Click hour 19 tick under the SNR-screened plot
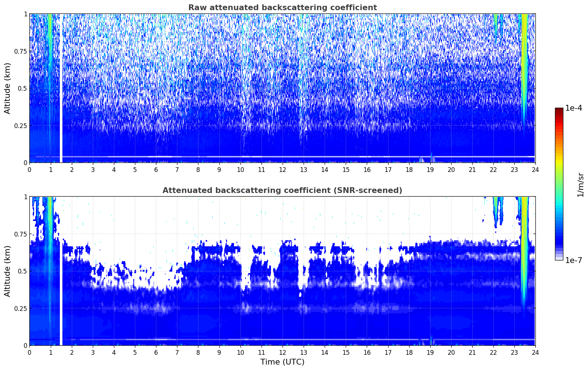This screenshot has width=588, height=370. tap(430, 352)
